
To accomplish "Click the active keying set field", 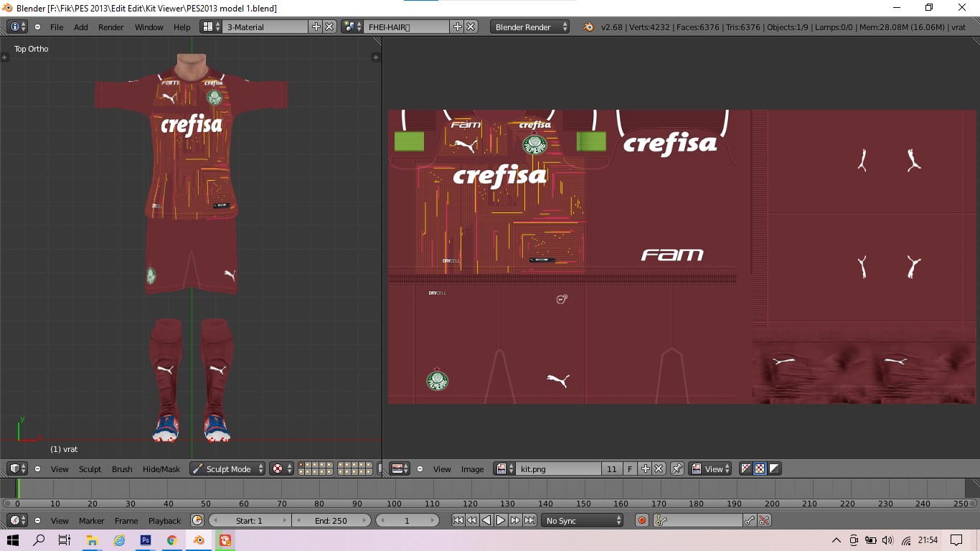I will [x=697, y=520].
